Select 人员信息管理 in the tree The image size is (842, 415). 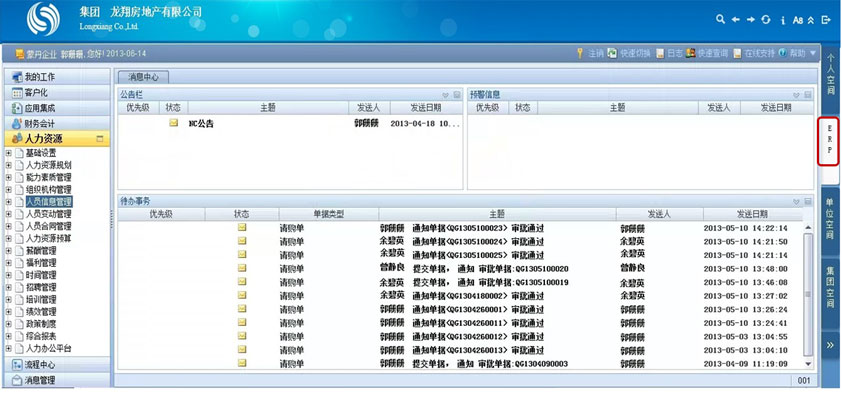coord(48,202)
